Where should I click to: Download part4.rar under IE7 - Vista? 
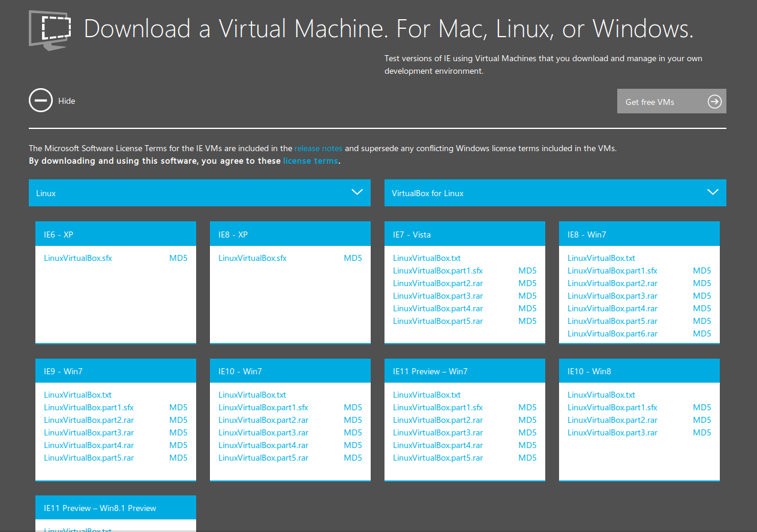coord(438,308)
